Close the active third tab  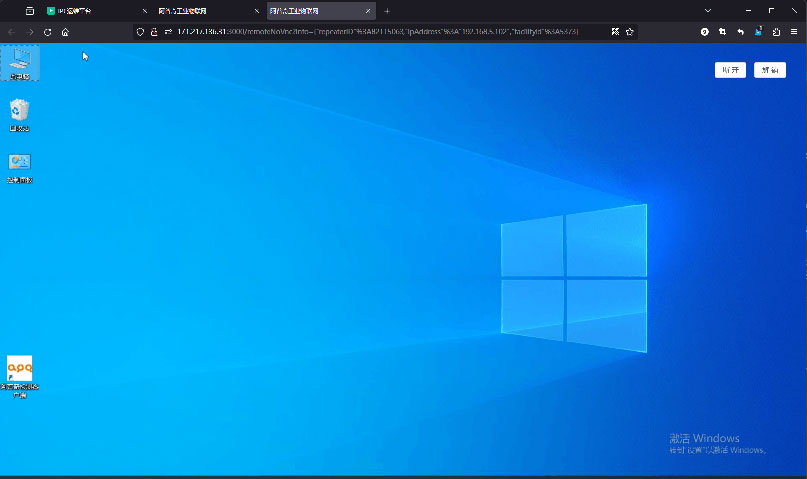(368, 11)
